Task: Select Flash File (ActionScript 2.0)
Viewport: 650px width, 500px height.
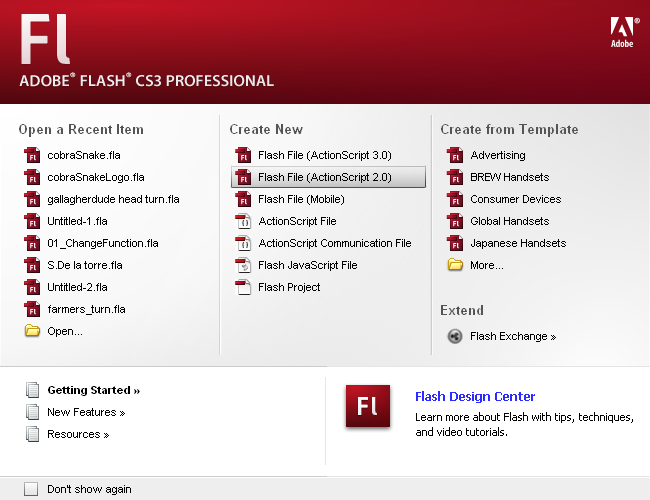Action: [324, 177]
